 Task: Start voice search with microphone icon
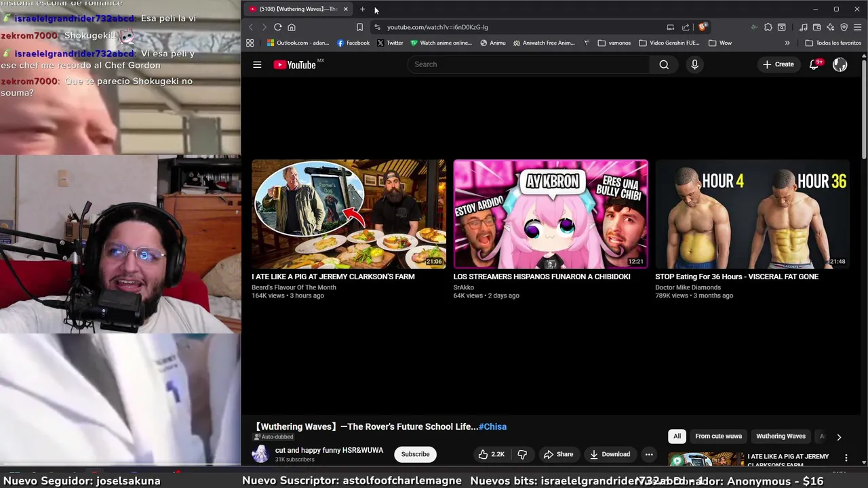pos(694,64)
